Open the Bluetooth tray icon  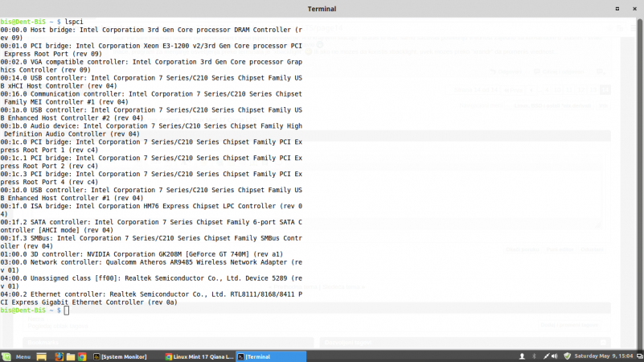pyautogui.click(x=534, y=356)
